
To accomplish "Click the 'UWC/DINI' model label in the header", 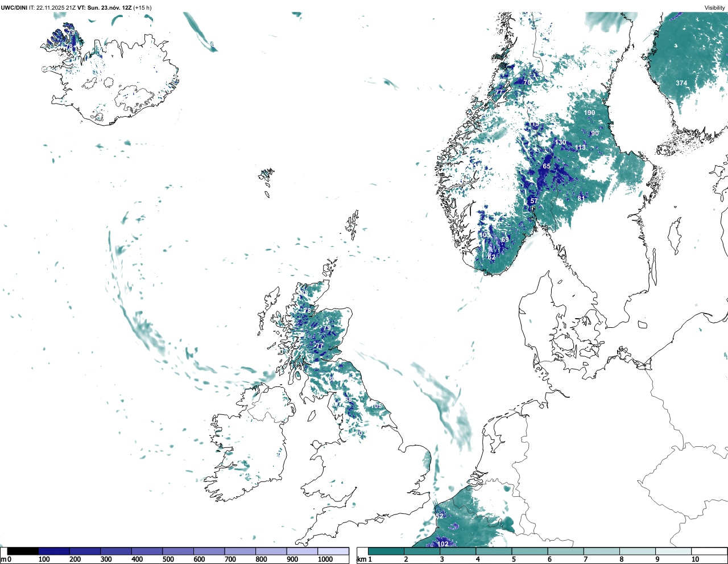I will coord(14,7).
